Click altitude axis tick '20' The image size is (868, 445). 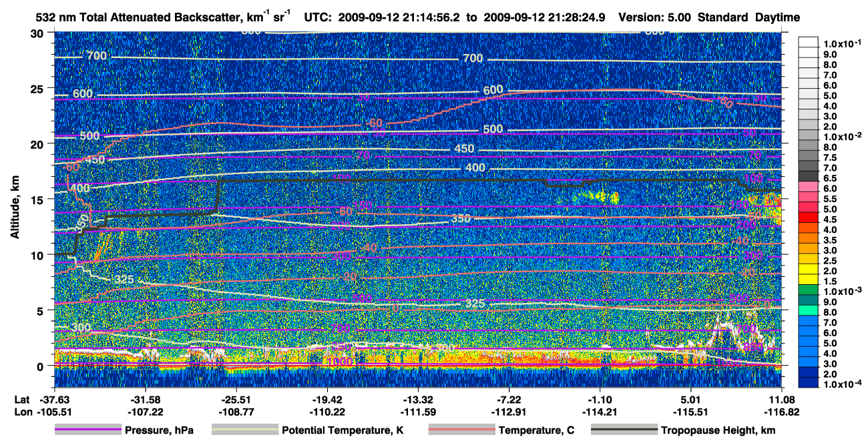pyautogui.click(x=39, y=143)
